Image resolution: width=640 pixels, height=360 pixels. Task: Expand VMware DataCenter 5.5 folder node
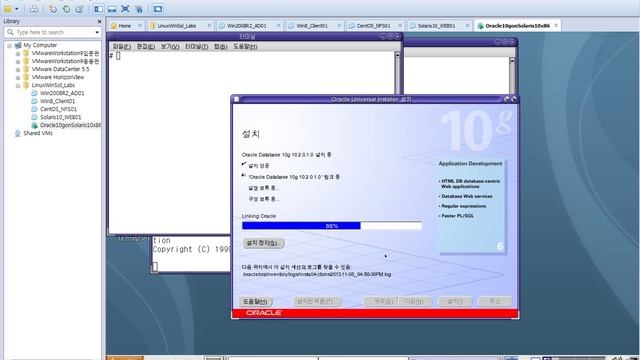(x=18, y=69)
